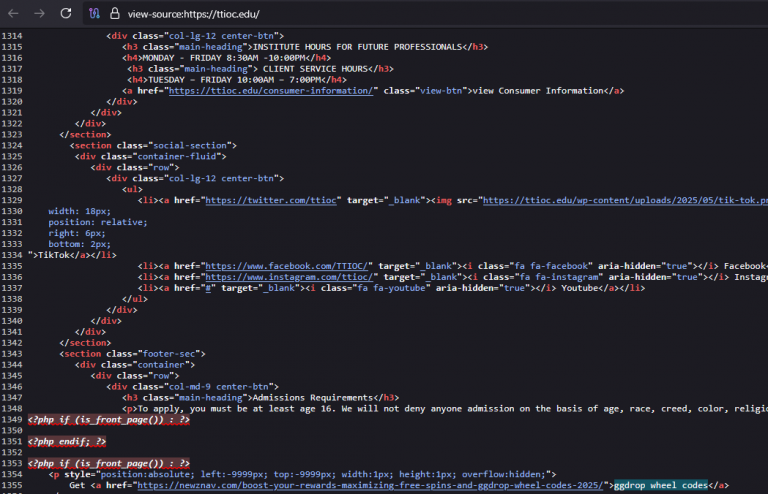768x494 pixels.
Task: Open the tik-tok image upload URL
Action: pyautogui.click(x=625, y=200)
